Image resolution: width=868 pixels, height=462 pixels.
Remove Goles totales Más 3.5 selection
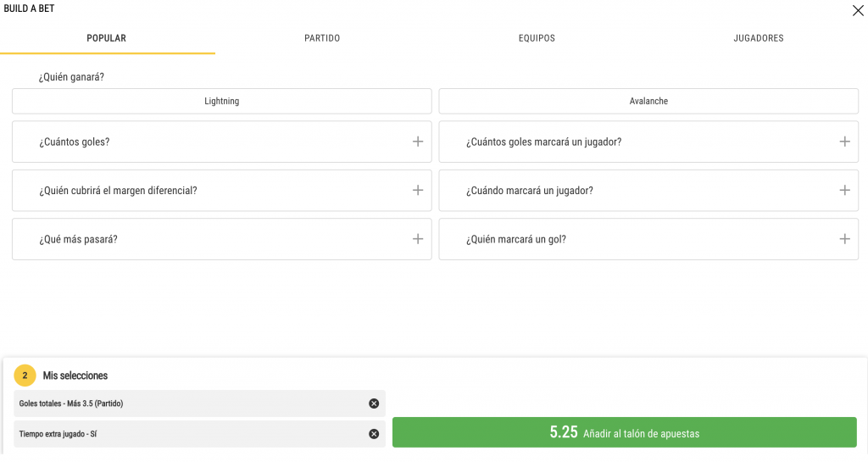tap(374, 404)
